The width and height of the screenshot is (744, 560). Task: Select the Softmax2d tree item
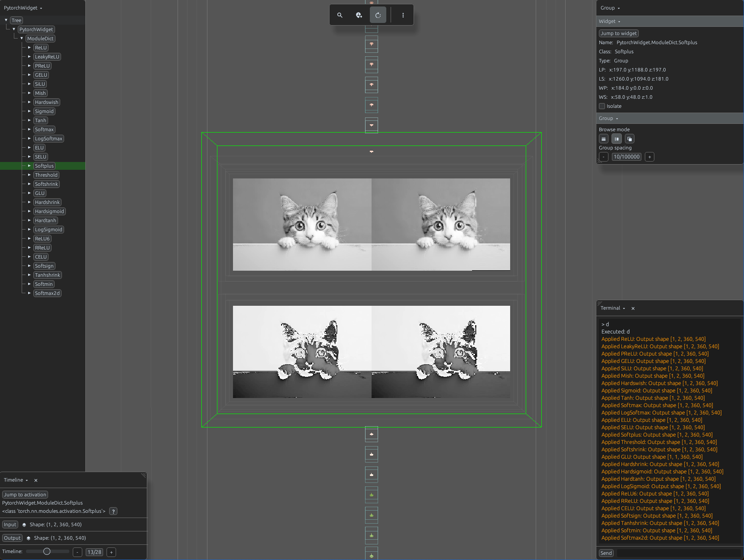pyautogui.click(x=47, y=293)
